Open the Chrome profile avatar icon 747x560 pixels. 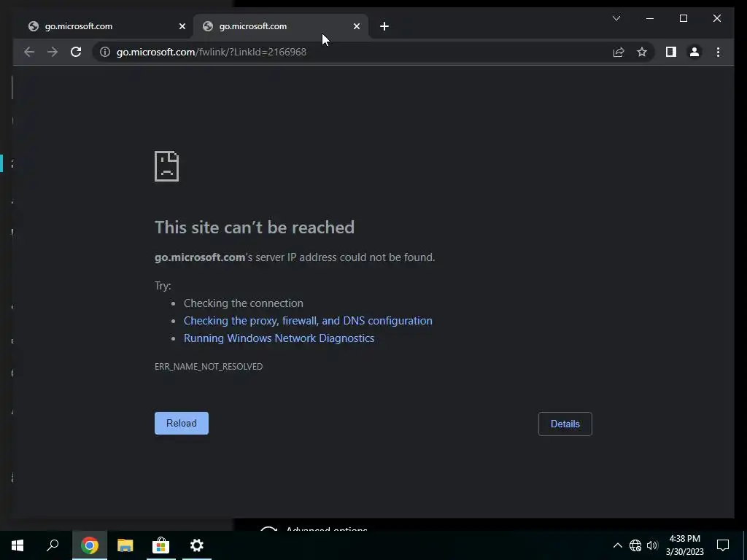(x=694, y=52)
